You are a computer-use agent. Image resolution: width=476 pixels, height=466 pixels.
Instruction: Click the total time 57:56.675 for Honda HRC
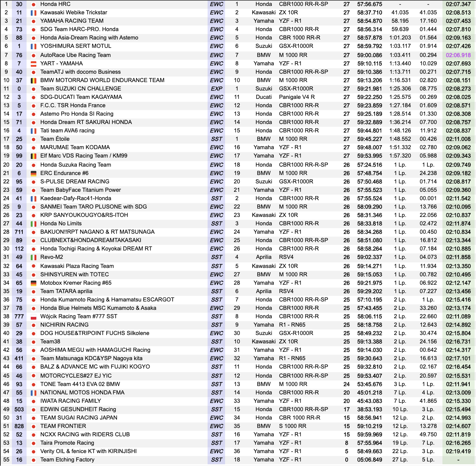pyautogui.click(x=369, y=4)
